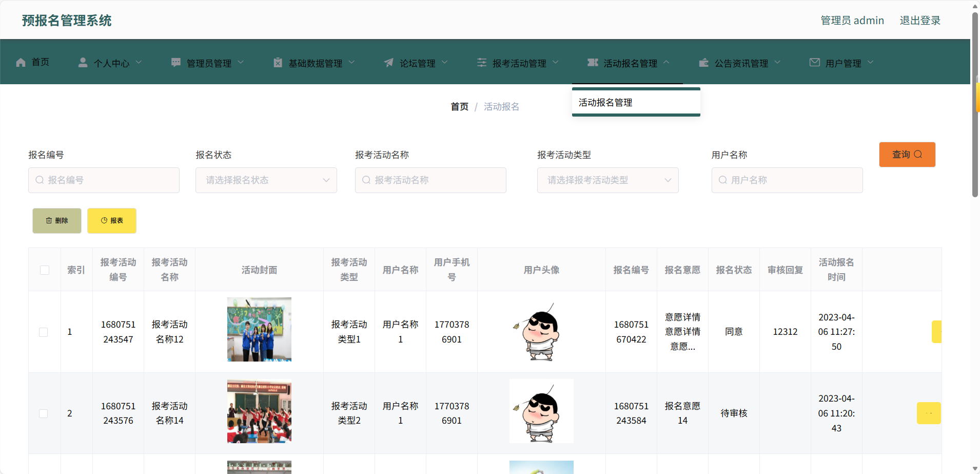
Task: Expand the 管理员管理 menu chevron
Action: pyautogui.click(x=241, y=62)
